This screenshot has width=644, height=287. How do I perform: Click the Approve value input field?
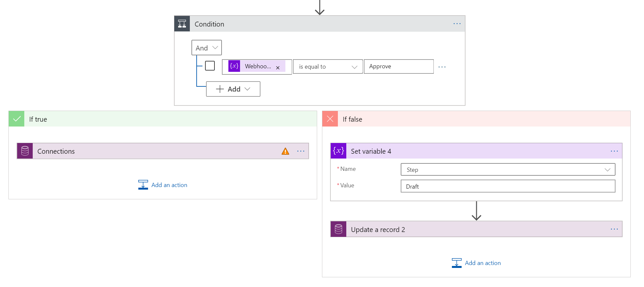[x=398, y=67]
